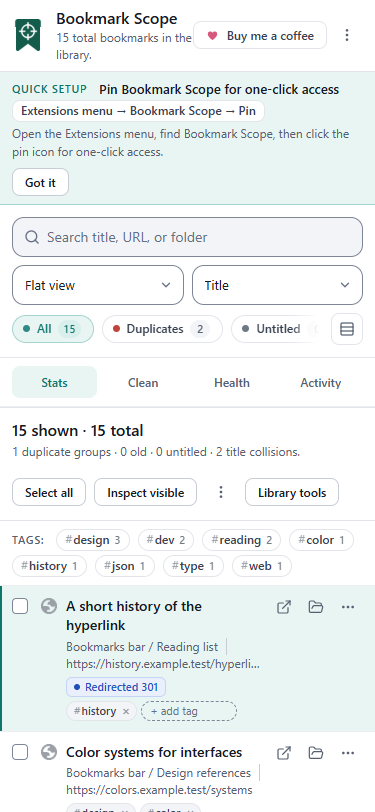Switch to the Clean tab
375x812 pixels.
143,383
